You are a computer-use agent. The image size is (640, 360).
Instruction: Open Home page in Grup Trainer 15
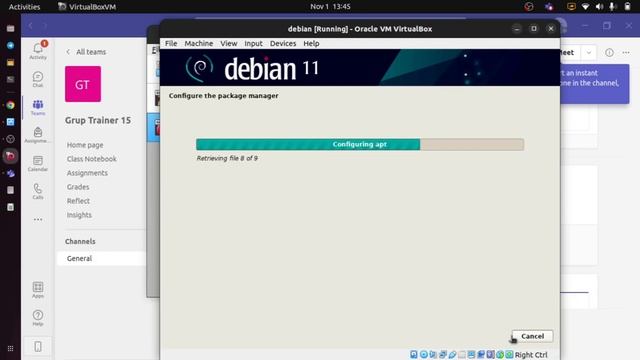[x=85, y=145]
